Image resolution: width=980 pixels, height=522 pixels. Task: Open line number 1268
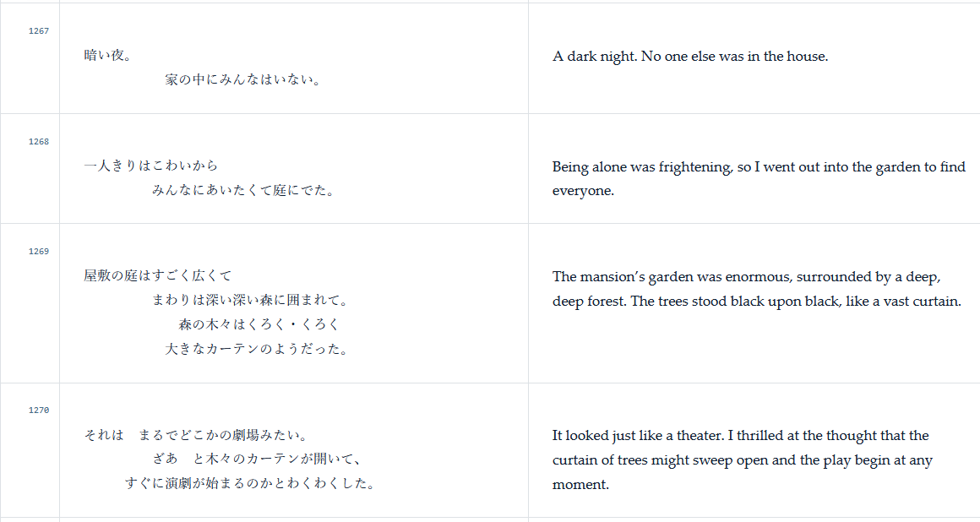click(x=39, y=141)
